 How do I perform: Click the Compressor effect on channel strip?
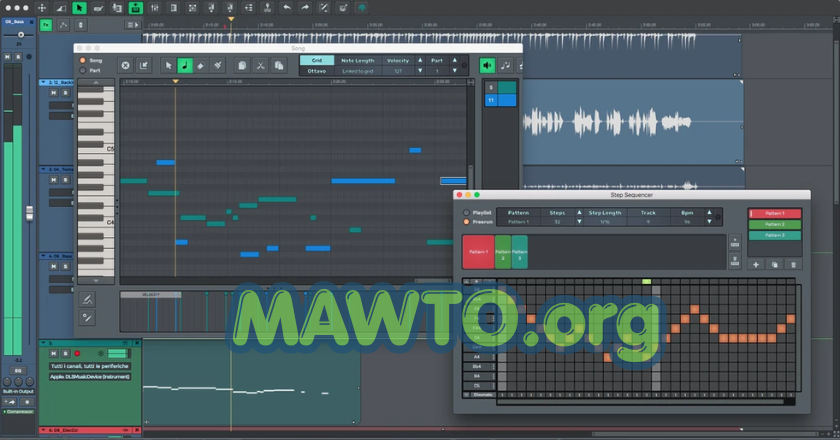pos(19,412)
